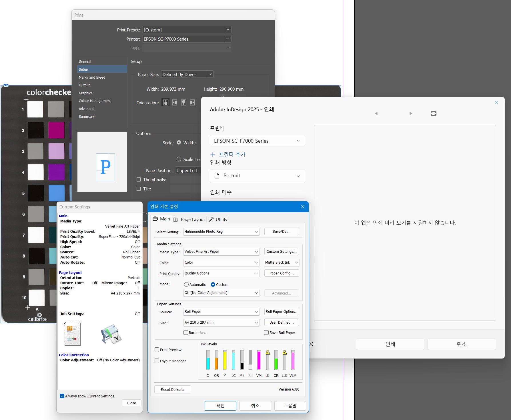Select Automatic mode radio button
This screenshot has height=420, width=511.
(186, 284)
